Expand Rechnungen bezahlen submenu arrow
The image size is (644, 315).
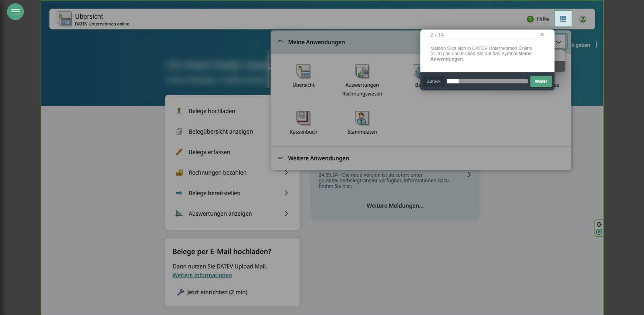286,172
